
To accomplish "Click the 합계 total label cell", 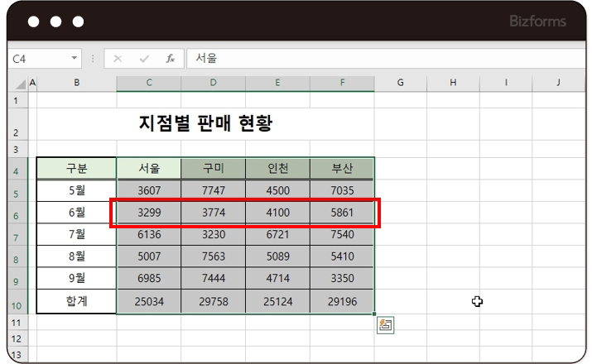I will 76,302.
